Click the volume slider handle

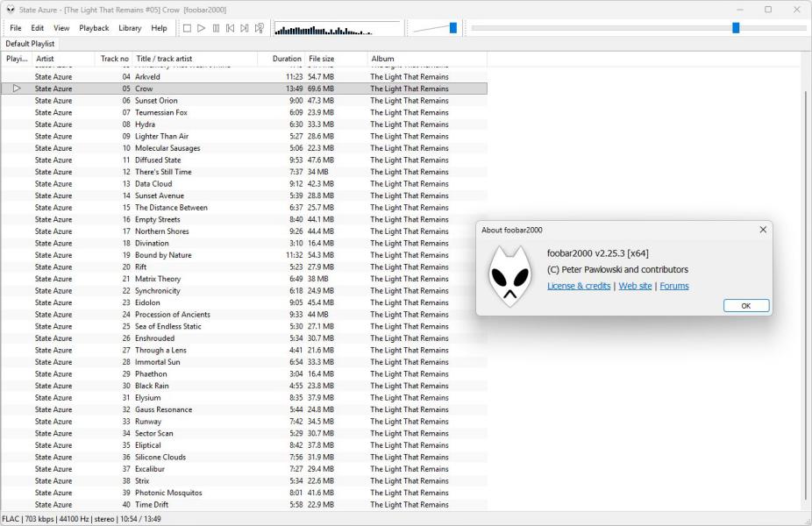(x=453, y=28)
